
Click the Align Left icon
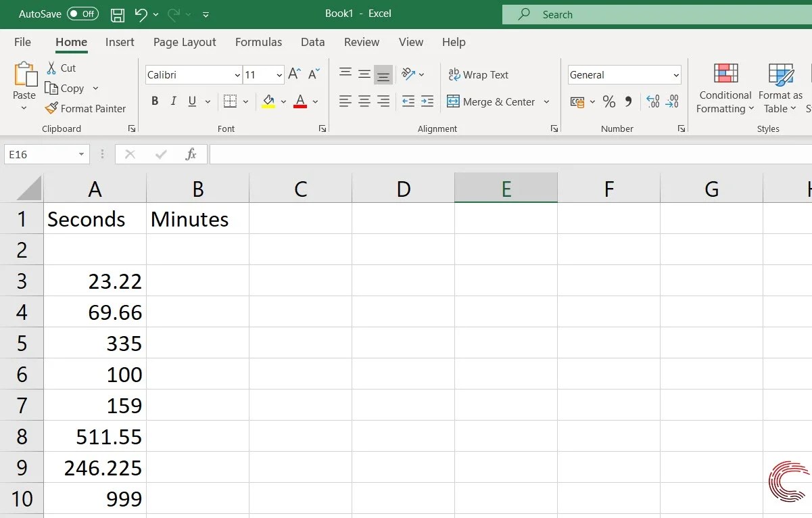pos(345,101)
